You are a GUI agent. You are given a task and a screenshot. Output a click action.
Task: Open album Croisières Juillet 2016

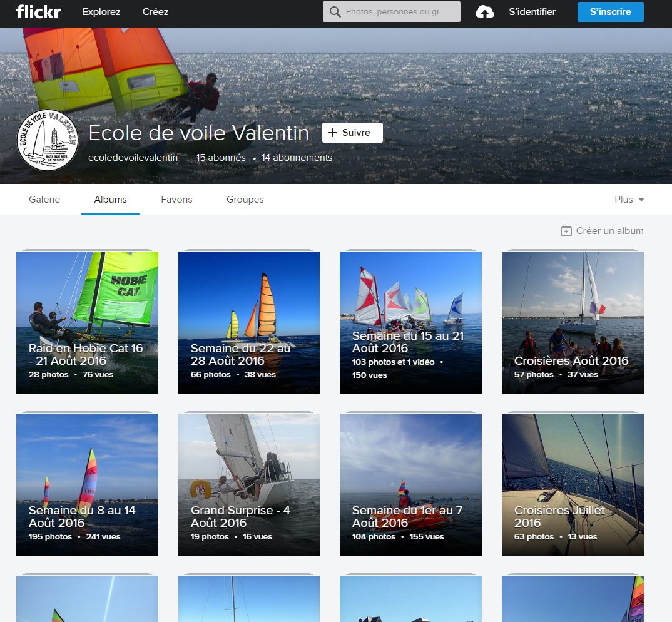point(573,484)
